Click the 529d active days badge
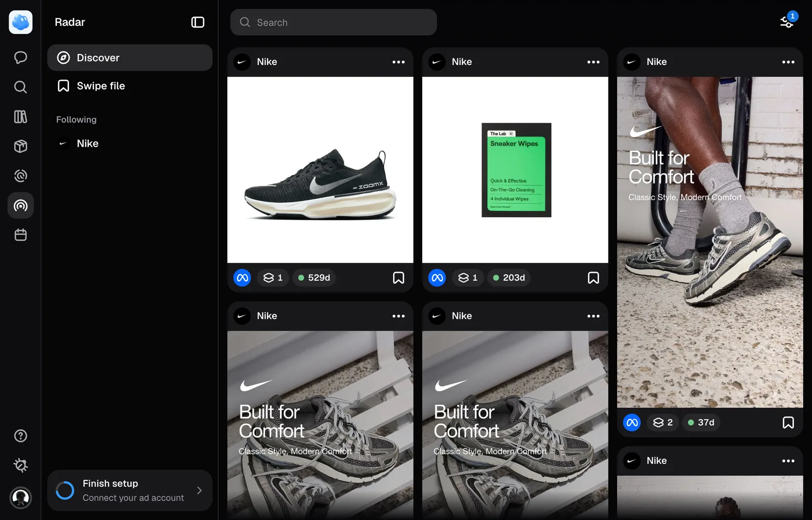812x520 pixels. pos(314,278)
